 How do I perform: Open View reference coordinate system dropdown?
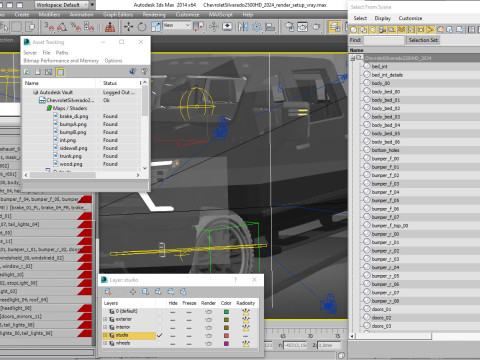[177, 25]
